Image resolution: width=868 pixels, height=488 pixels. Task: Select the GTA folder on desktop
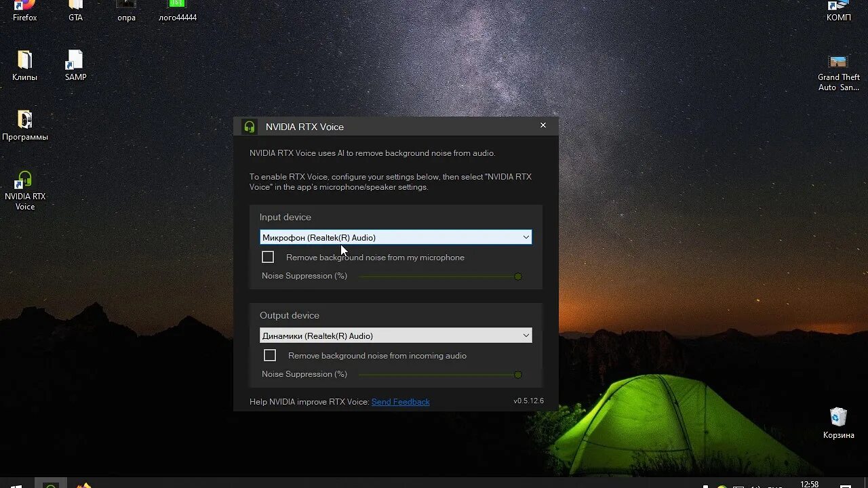click(75, 12)
